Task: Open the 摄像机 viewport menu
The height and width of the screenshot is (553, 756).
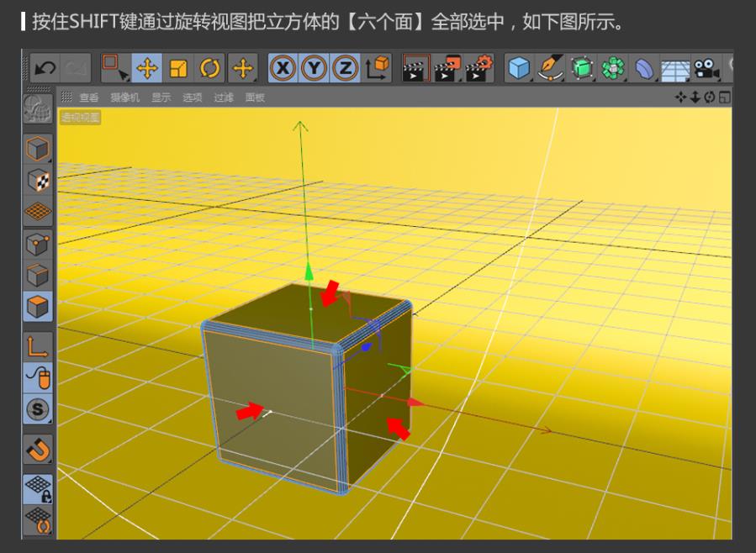Action: (x=126, y=97)
